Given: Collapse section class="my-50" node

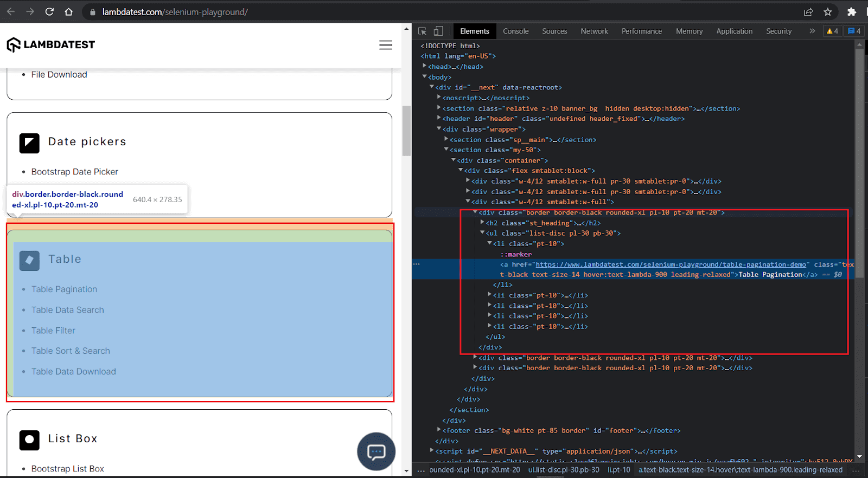Looking at the screenshot, I should click(446, 150).
